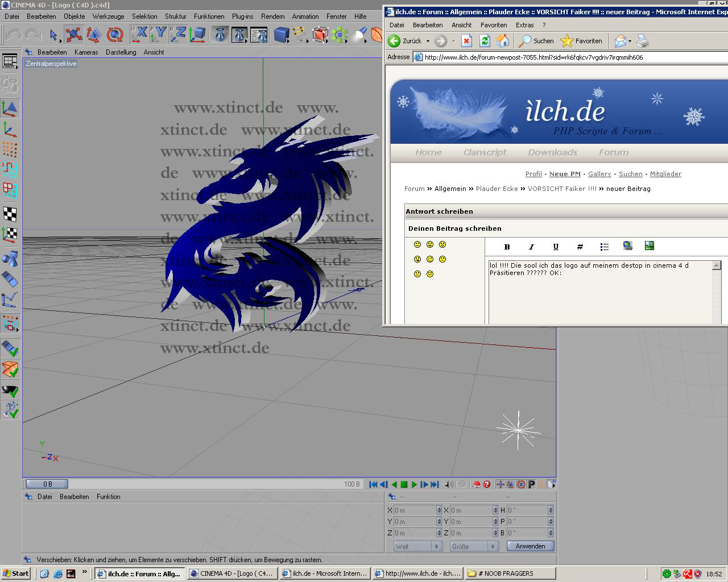The height and width of the screenshot is (582, 728).
Task: Open the Render Settings icon
Action: [x=259, y=35]
